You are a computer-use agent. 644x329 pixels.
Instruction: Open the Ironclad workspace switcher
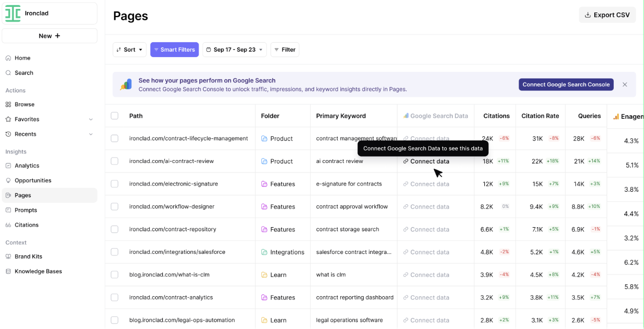point(50,13)
